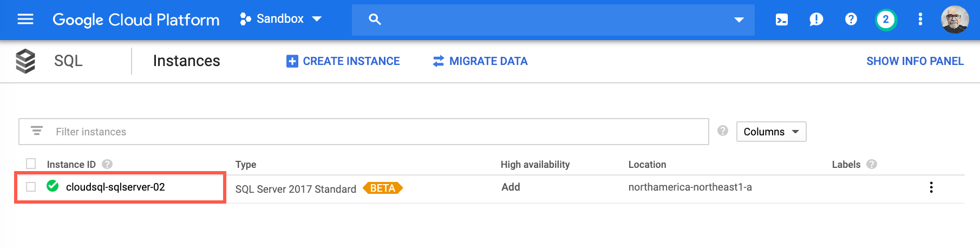Open the feedback alert icon

816,19
